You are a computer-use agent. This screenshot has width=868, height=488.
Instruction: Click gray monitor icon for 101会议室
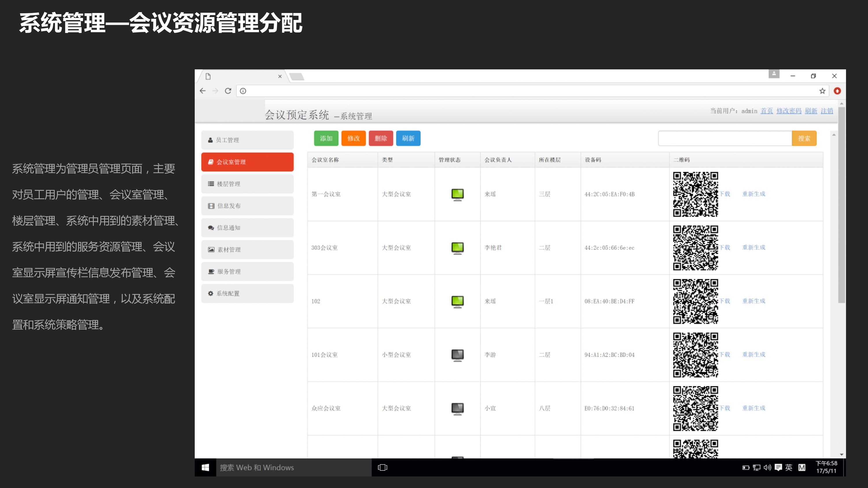tap(458, 355)
